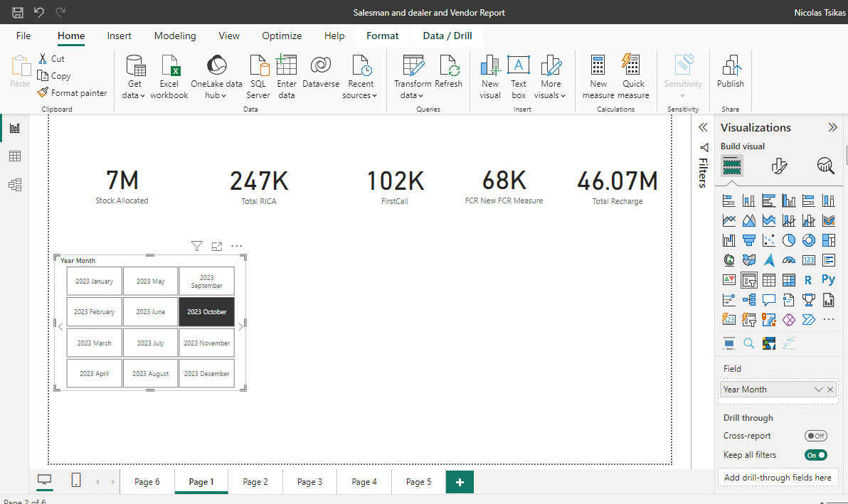Image resolution: width=848 pixels, height=504 pixels.
Task: Select the scatter chart visual
Action: pos(768,240)
